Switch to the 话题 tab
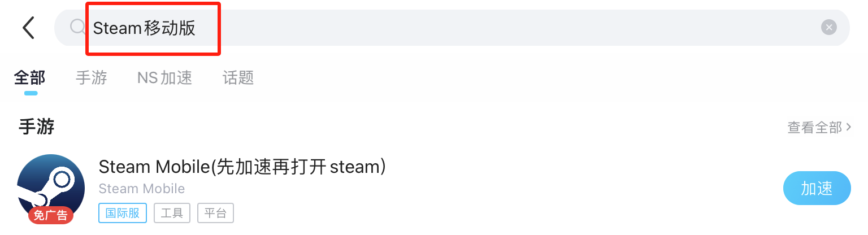The width and height of the screenshot is (868, 235). click(x=238, y=77)
